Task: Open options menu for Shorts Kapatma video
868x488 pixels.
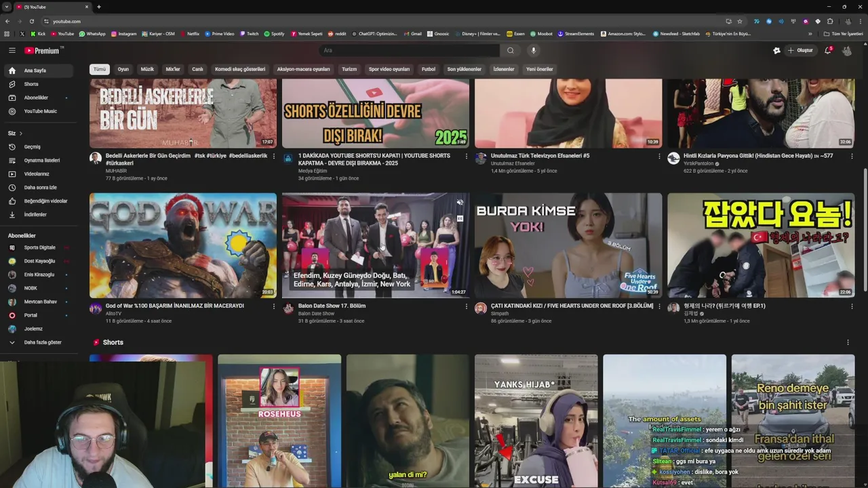Action: tap(467, 156)
